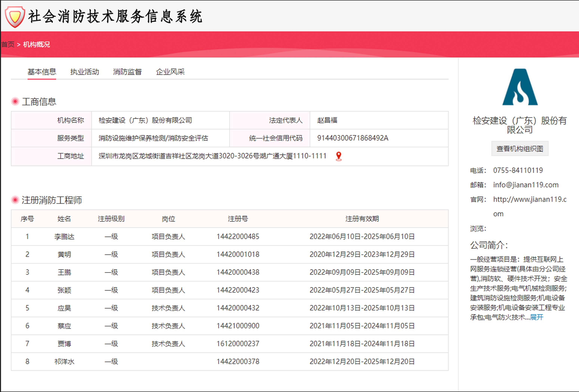Click 项目负责人 in 张颖 row
Screen dimensions: 579x392
[x=168, y=290]
